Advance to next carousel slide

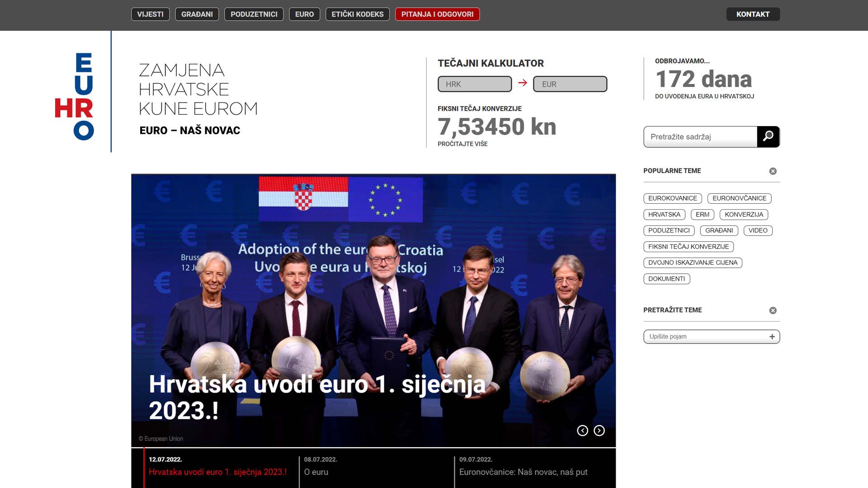point(599,431)
